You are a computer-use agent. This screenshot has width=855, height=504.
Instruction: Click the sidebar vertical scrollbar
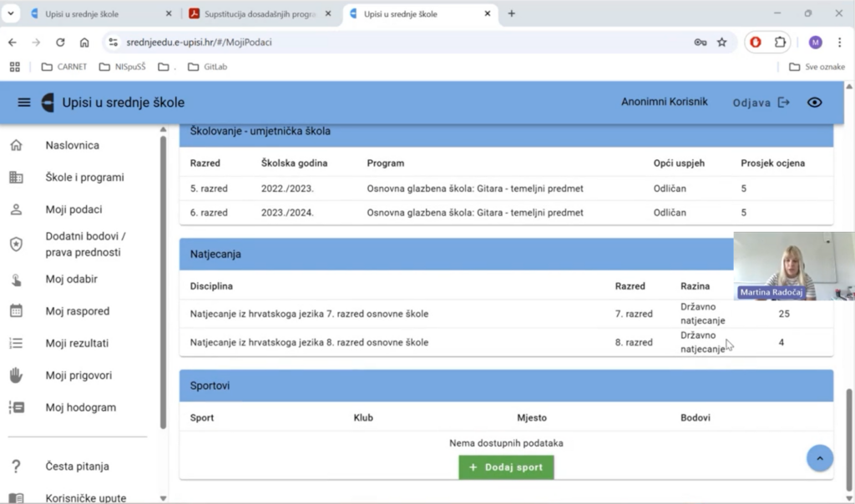click(x=163, y=275)
